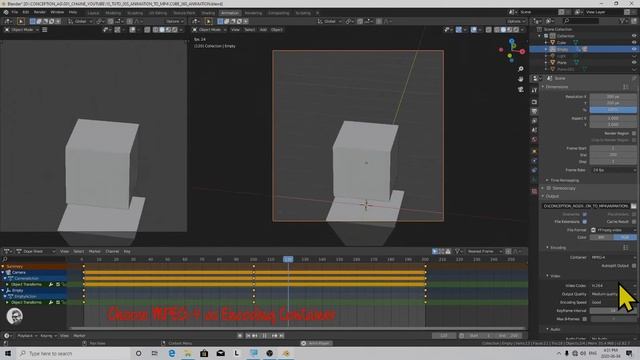Viewport: 640px width, 360px height.
Task: Click the Dimensions presets icon
Action: (626, 87)
